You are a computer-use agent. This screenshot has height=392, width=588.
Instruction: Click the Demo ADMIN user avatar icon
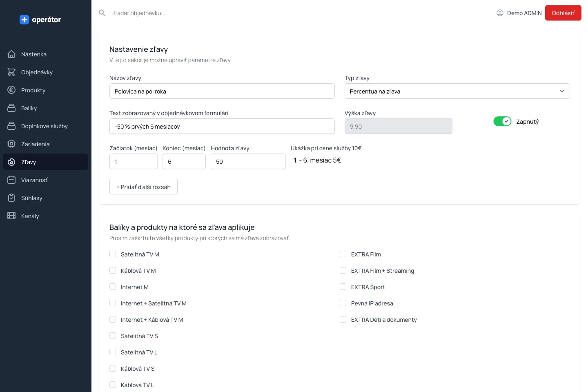coord(500,13)
